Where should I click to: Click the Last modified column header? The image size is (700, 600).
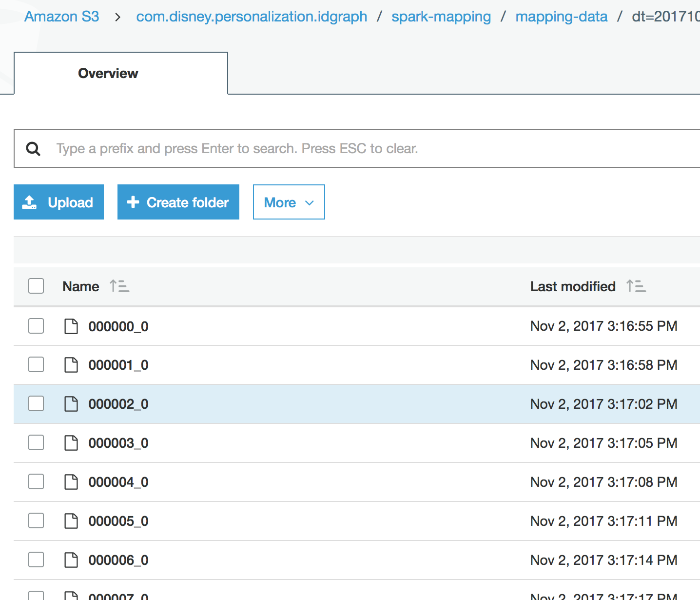[x=573, y=286]
